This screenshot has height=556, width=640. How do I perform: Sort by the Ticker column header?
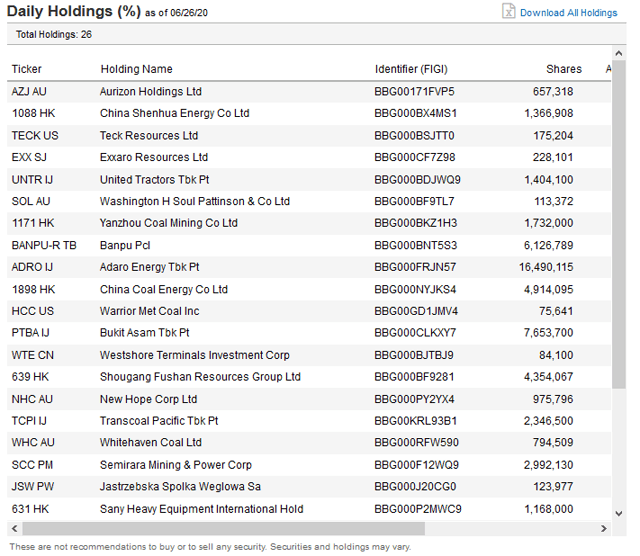pos(27,69)
